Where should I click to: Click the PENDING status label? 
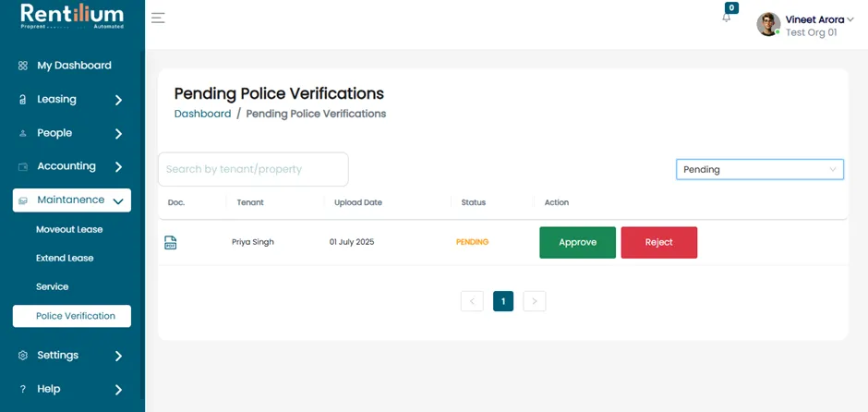tap(472, 242)
